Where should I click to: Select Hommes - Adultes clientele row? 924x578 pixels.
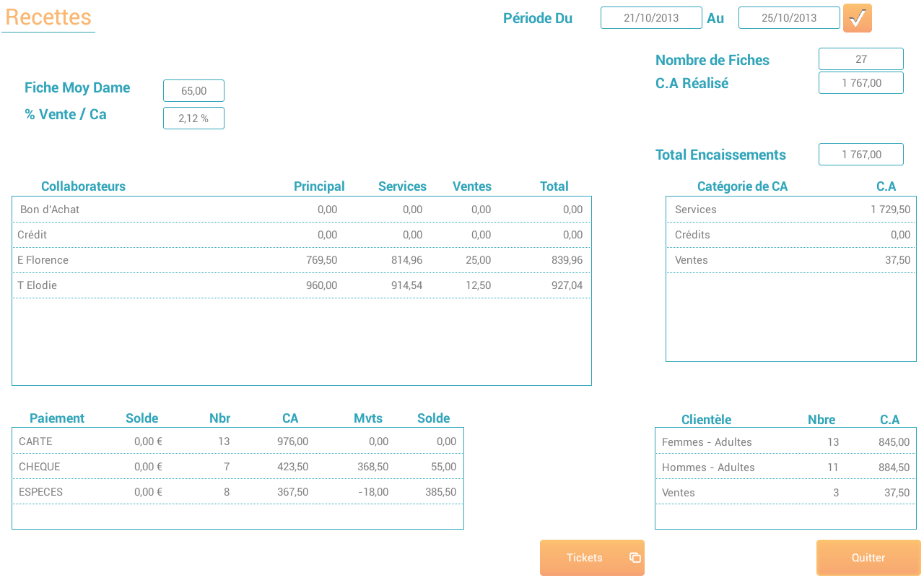coord(785,467)
